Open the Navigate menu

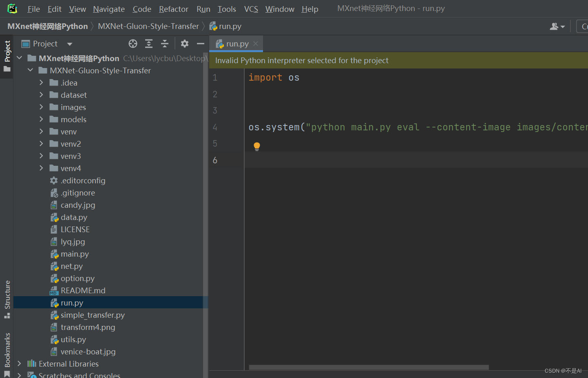point(109,9)
